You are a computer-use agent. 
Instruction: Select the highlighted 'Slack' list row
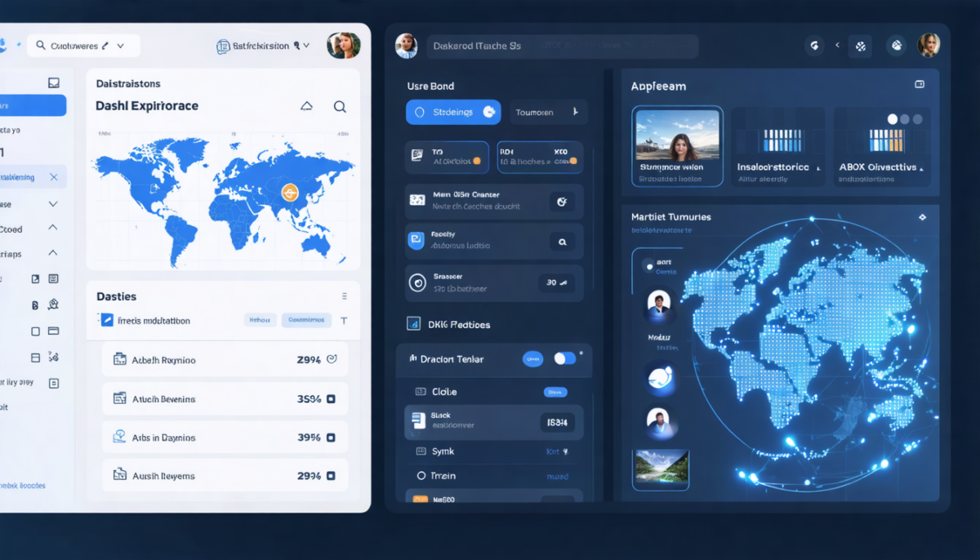coord(494,421)
